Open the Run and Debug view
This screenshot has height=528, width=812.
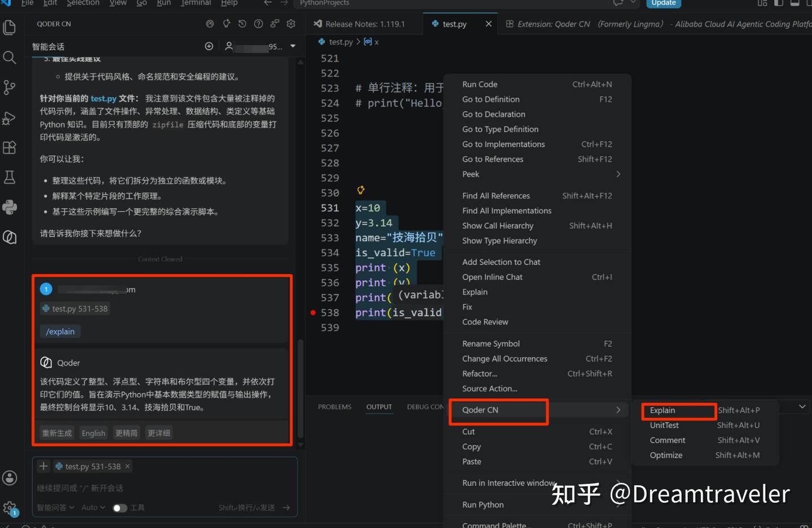click(x=10, y=117)
